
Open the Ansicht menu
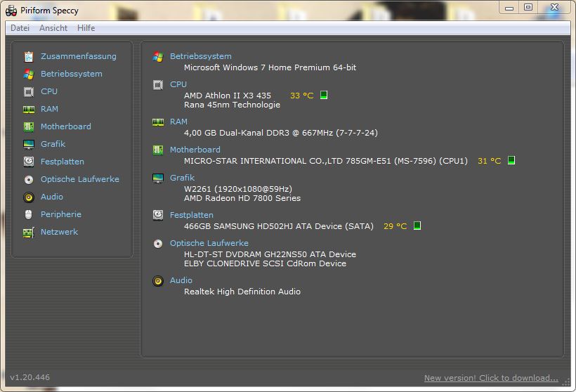pyautogui.click(x=53, y=28)
